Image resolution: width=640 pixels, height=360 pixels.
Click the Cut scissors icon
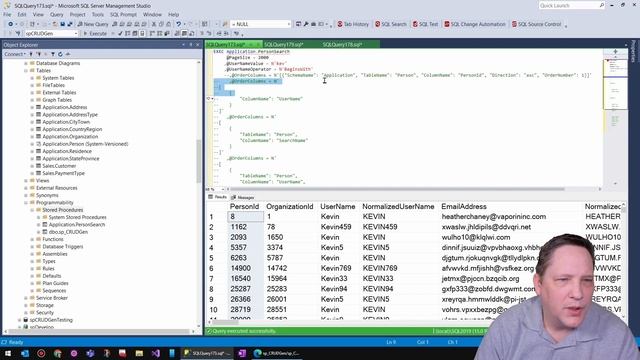pos(154,24)
